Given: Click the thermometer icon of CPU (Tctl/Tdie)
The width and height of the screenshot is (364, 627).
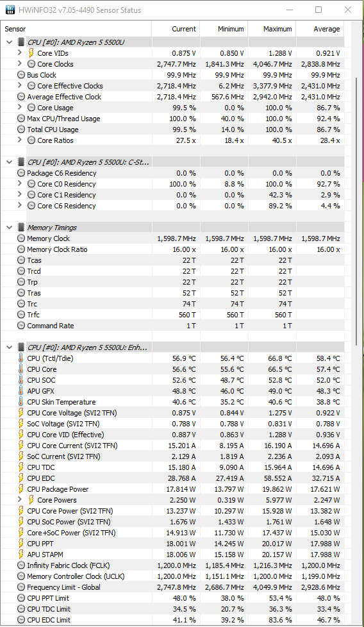Looking at the screenshot, I should tap(21, 358).
